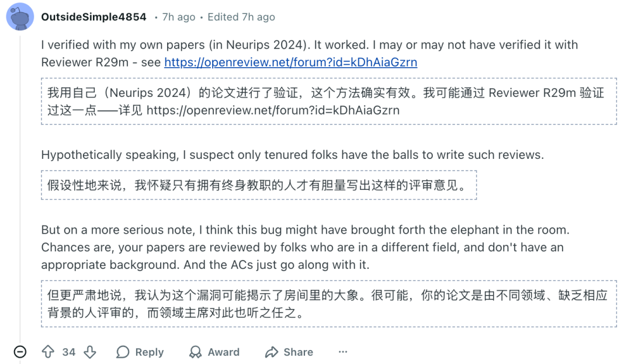Click the first Chinese translation box
This screenshot has height=364, width=631.
(328, 101)
